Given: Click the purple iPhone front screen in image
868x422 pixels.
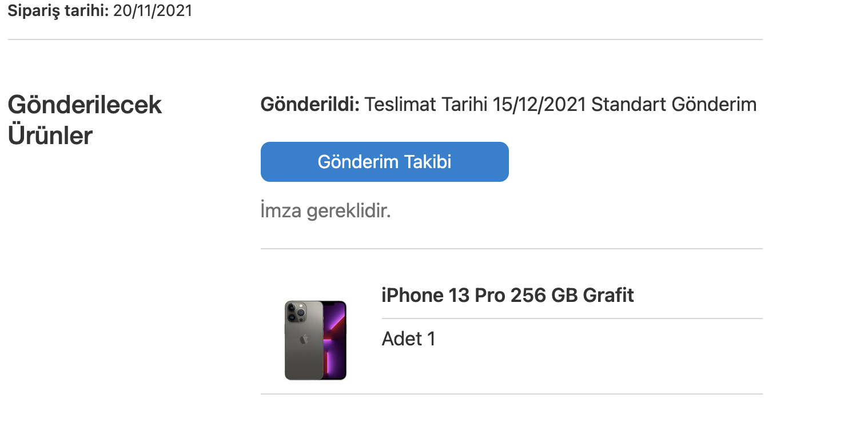Looking at the screenshot, I should (335, 340).
